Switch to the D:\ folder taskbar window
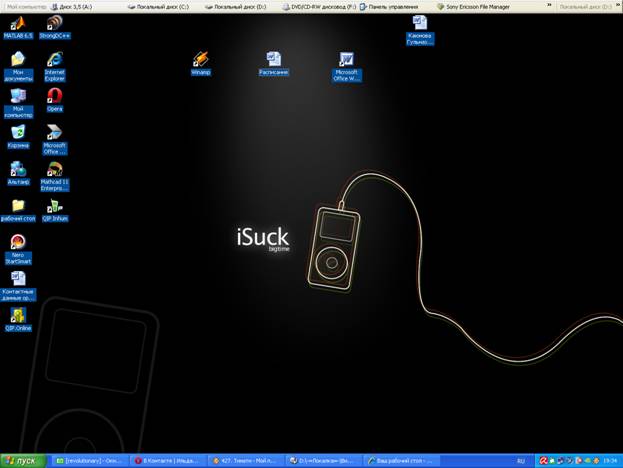This screenshot has height=468, width=623. (x=324, y=461)
